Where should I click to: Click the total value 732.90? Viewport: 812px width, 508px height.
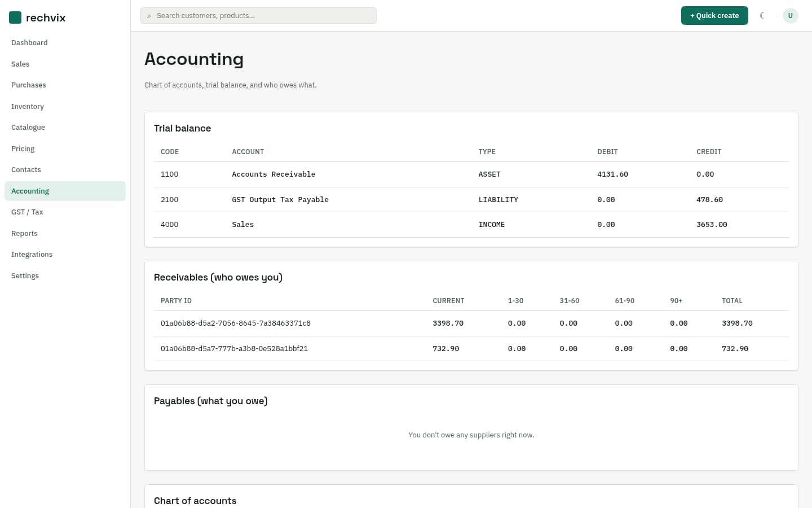pos(735,349)
